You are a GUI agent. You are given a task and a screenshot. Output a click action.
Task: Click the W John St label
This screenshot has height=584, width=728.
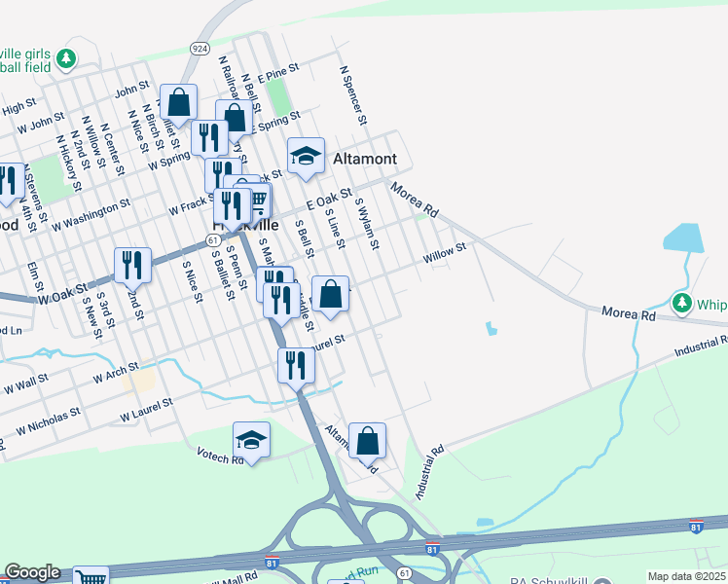point(41,123)
